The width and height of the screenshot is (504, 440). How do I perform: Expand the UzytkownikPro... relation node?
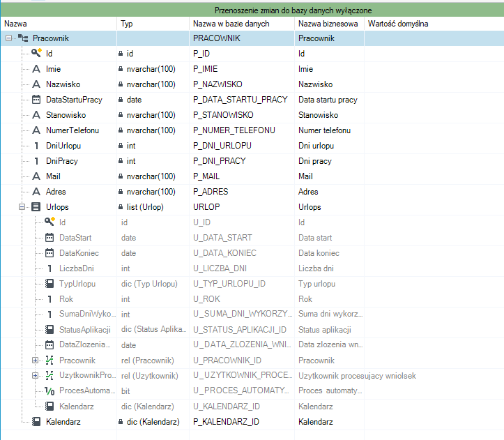click(35, 375)
